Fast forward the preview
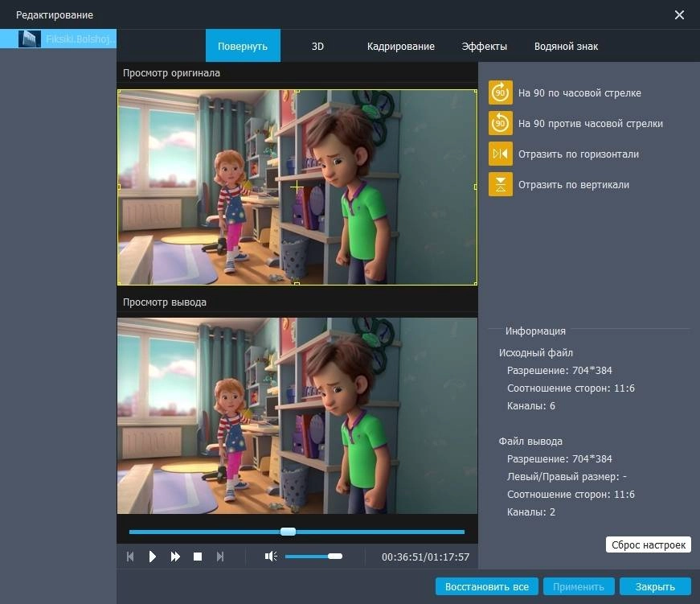The width and height of the screenshot is (700, 604). (175, 557)
